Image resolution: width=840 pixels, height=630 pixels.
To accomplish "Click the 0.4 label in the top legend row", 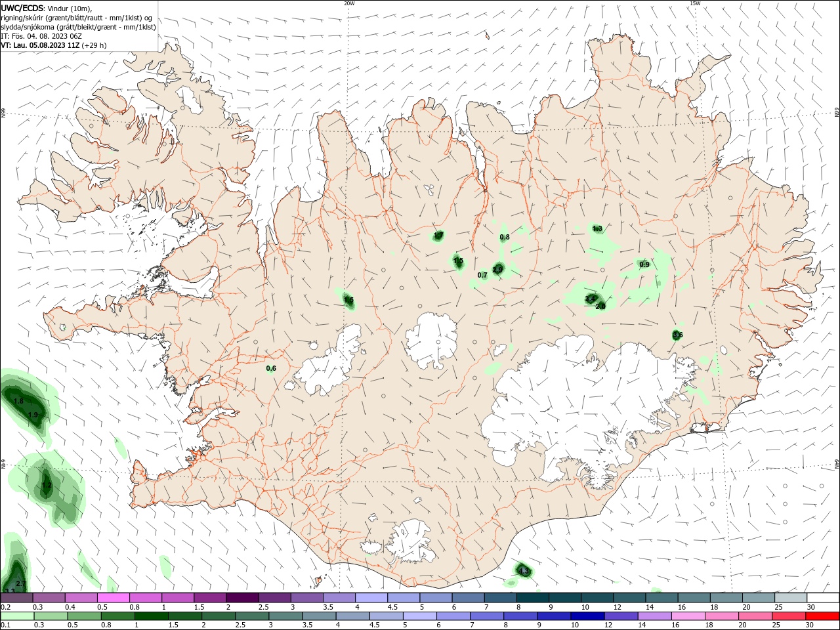I will (x=70, y=607).
